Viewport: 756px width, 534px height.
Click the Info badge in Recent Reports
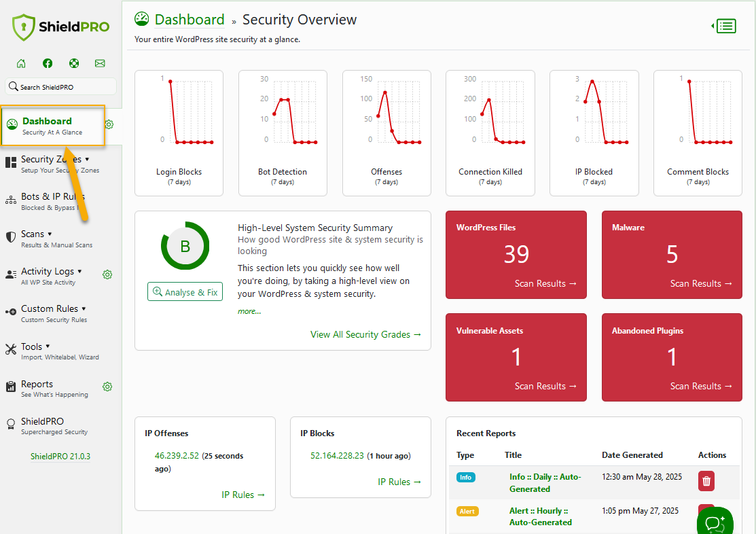click(x=466, y=477)
